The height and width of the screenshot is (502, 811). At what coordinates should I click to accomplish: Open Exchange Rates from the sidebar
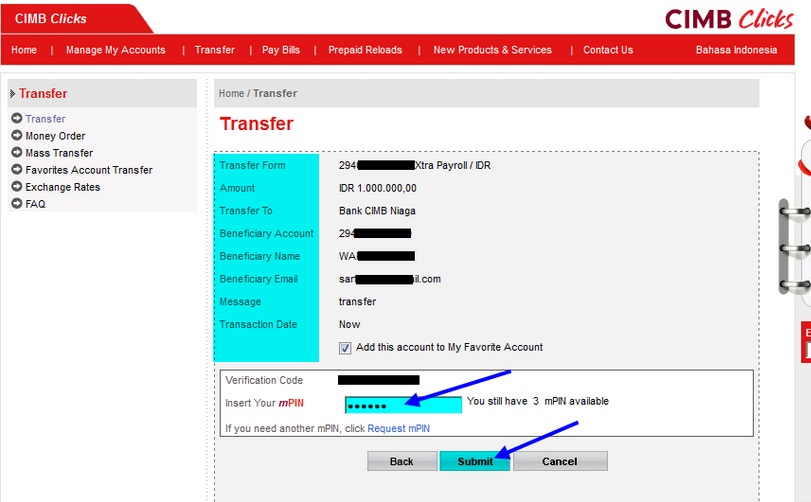point(63,187)
